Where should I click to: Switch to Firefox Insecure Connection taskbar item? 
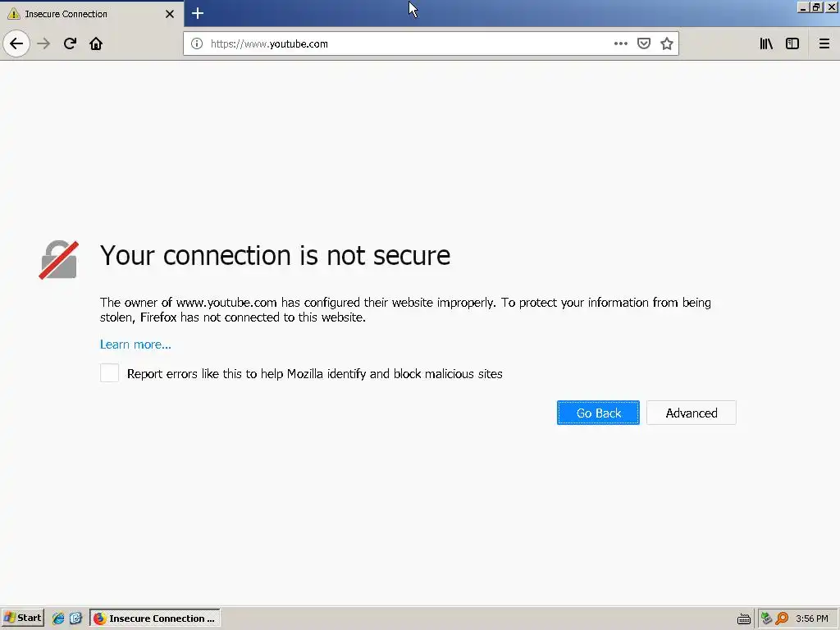tap(155, 619)
